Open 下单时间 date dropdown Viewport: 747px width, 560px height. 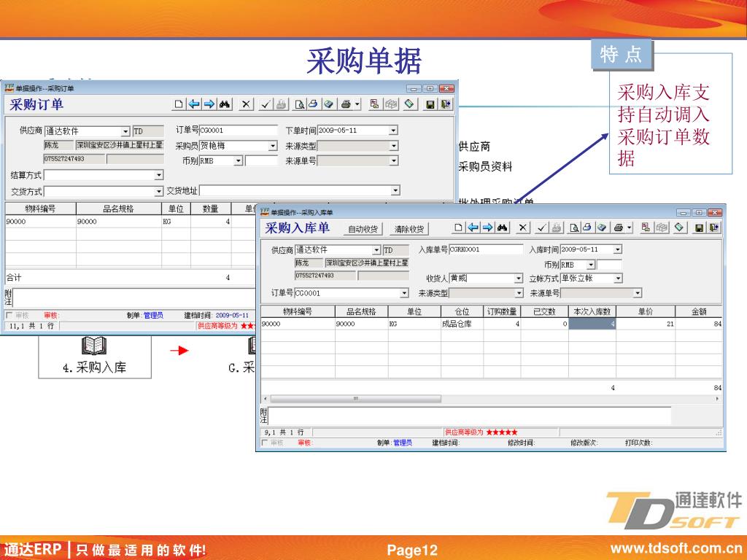pos(393,131)
